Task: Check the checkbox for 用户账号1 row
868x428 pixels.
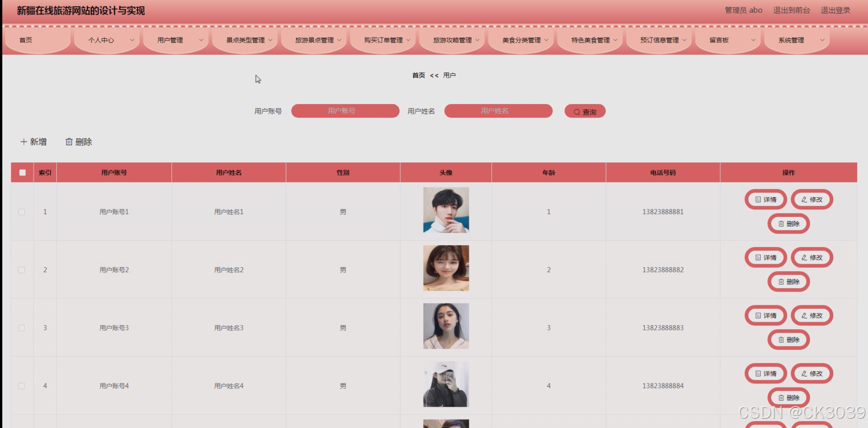Action: (21, 212)
